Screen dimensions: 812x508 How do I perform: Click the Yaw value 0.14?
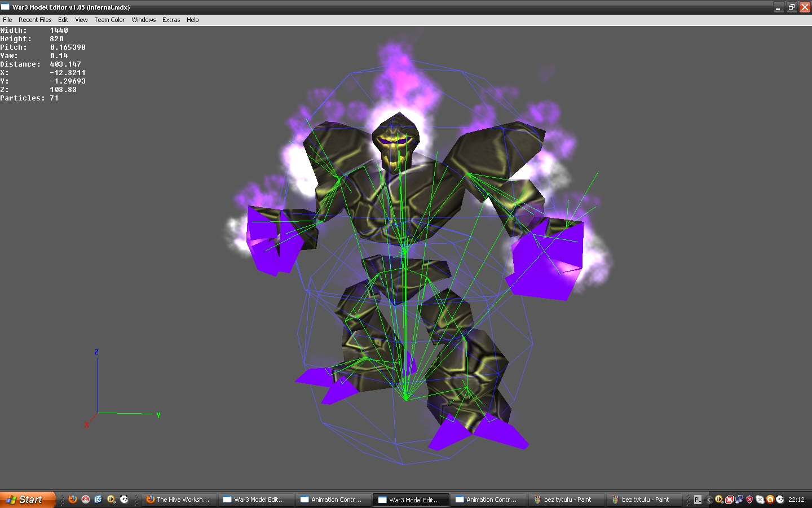pyautogui.click(x=59, y=56)
